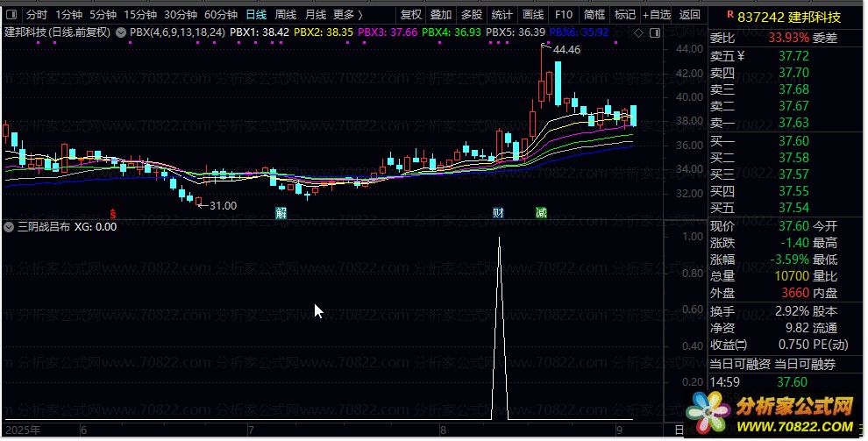868x441 pixels.
Task: Click the 减 event marker
Action: pyautogui.click(x=541, y=212)
